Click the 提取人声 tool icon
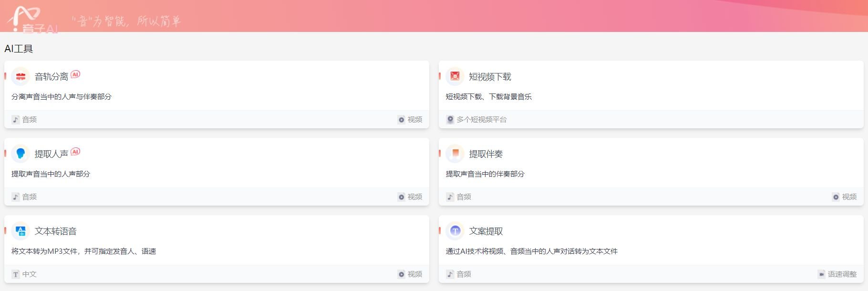Screen dimensions: 868x291 pos(20,154)
